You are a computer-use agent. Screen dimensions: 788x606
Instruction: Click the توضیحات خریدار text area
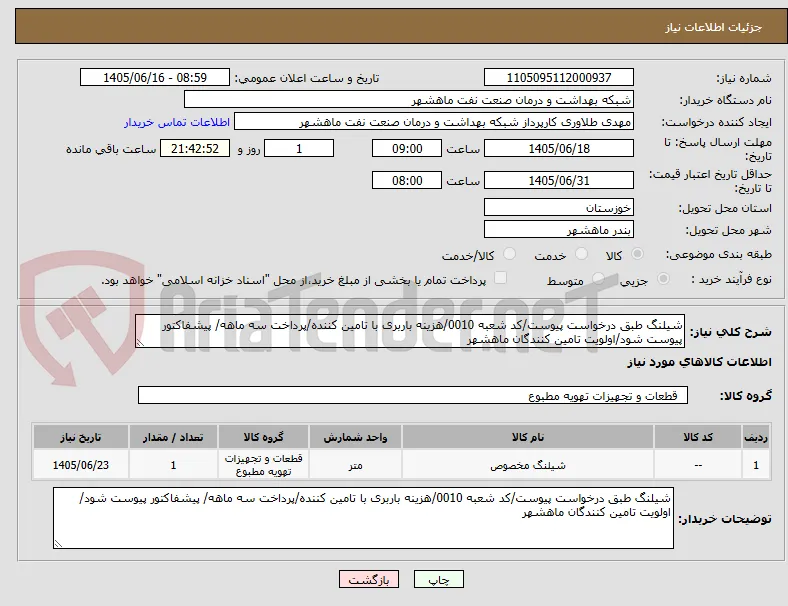[x=363, y=518]
